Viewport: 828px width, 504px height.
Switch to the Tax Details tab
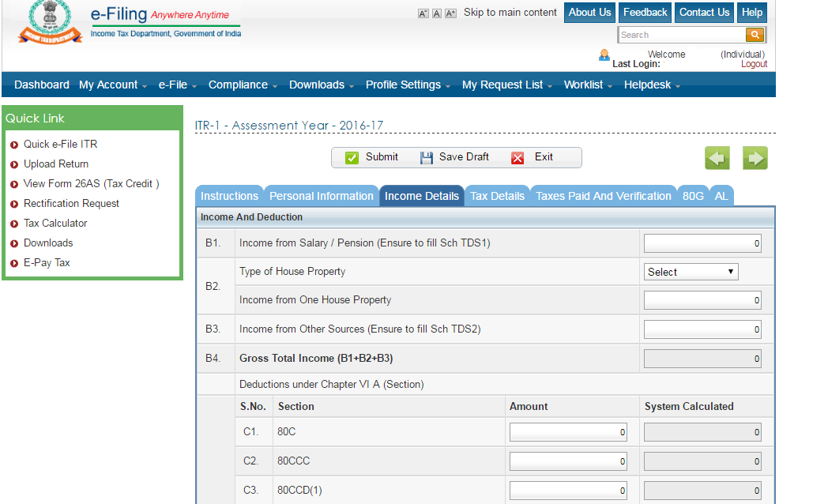497,196
